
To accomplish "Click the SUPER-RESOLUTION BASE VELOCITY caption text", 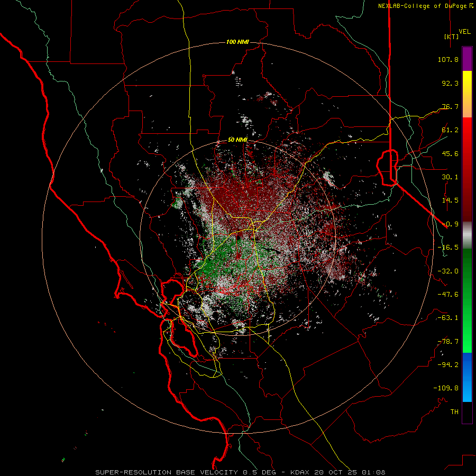I will [x=167, y=472].
